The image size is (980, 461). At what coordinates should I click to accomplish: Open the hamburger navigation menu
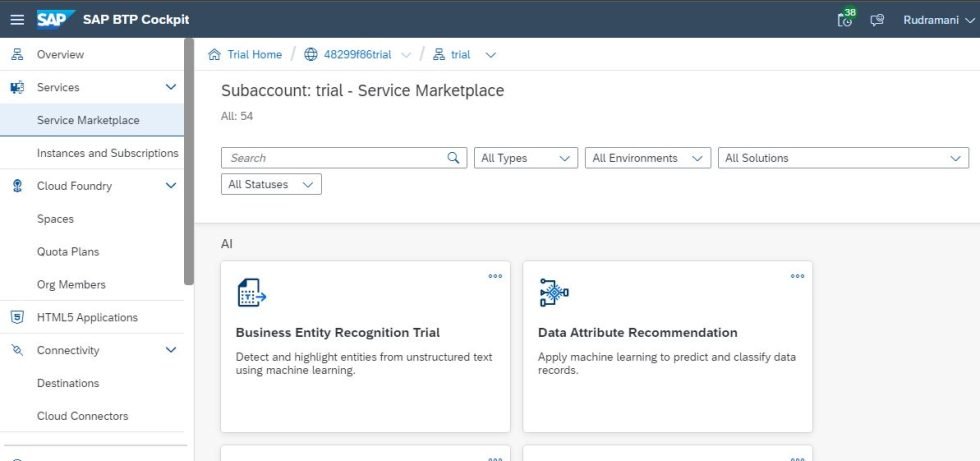click(18, 19)
